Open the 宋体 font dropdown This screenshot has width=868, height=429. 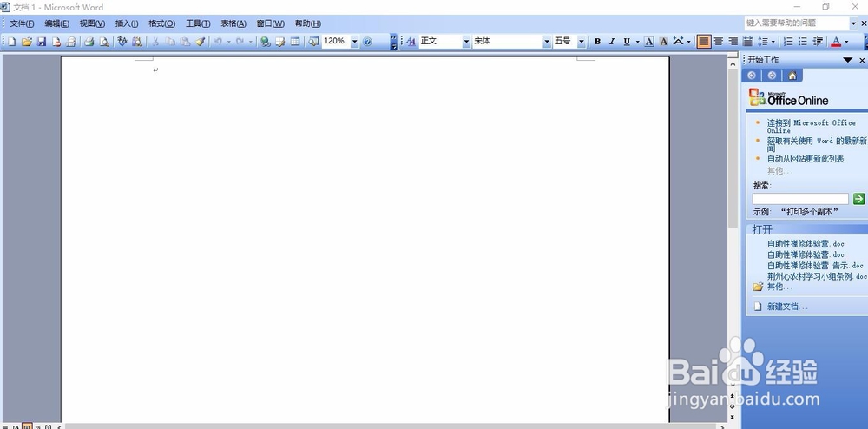point(547,42)
